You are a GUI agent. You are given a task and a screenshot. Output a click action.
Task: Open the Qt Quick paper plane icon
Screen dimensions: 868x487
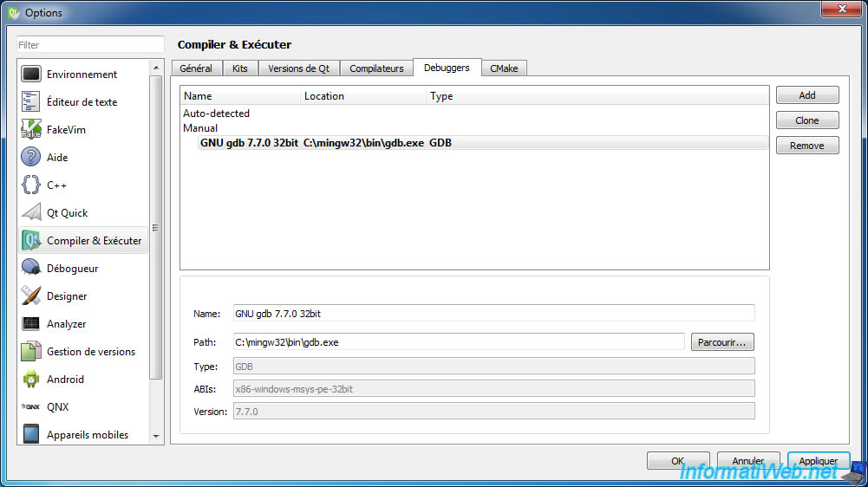pyautogui.click(x=31, y=212)
